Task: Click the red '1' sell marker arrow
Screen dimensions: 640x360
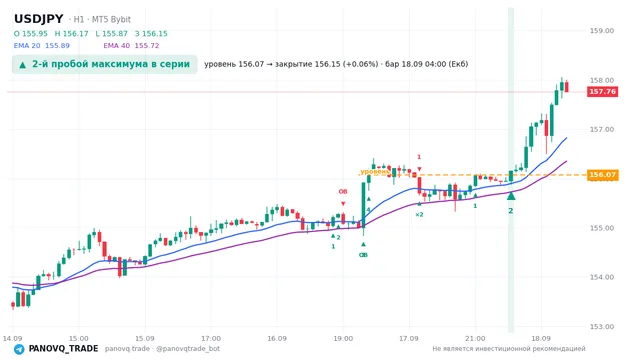Action: click(419, 169)
